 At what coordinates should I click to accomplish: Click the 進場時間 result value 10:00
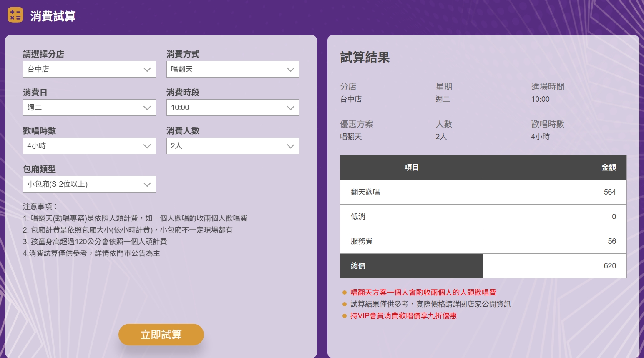point(541,99)
